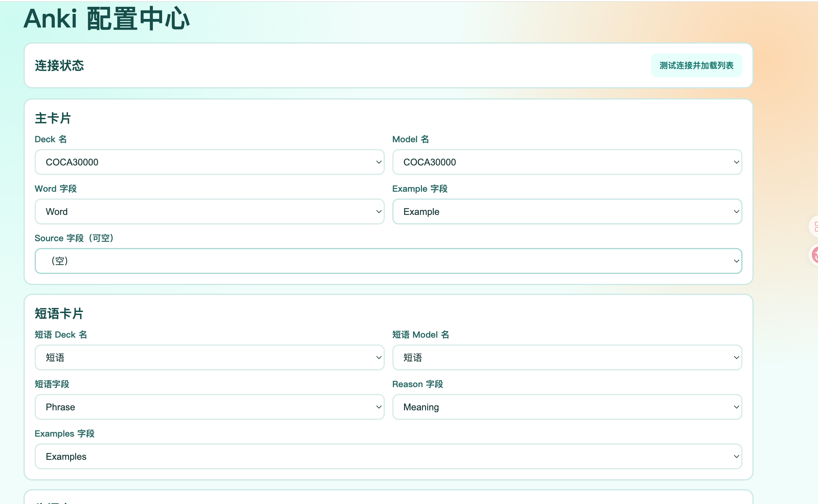
Task: Open the Deck 名 dropdown showing COCA30000
Action: coord(209,162)
